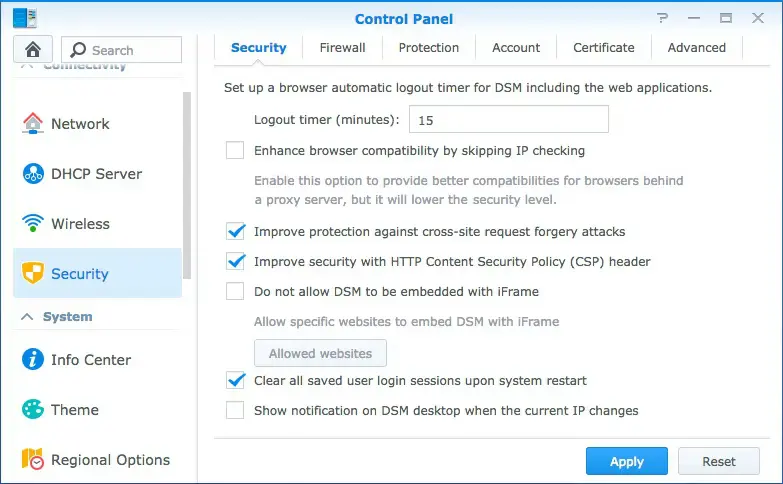The width and height of the screenshot is (783, 484).
Task: Click the Apply button
Action: point(626,461)
